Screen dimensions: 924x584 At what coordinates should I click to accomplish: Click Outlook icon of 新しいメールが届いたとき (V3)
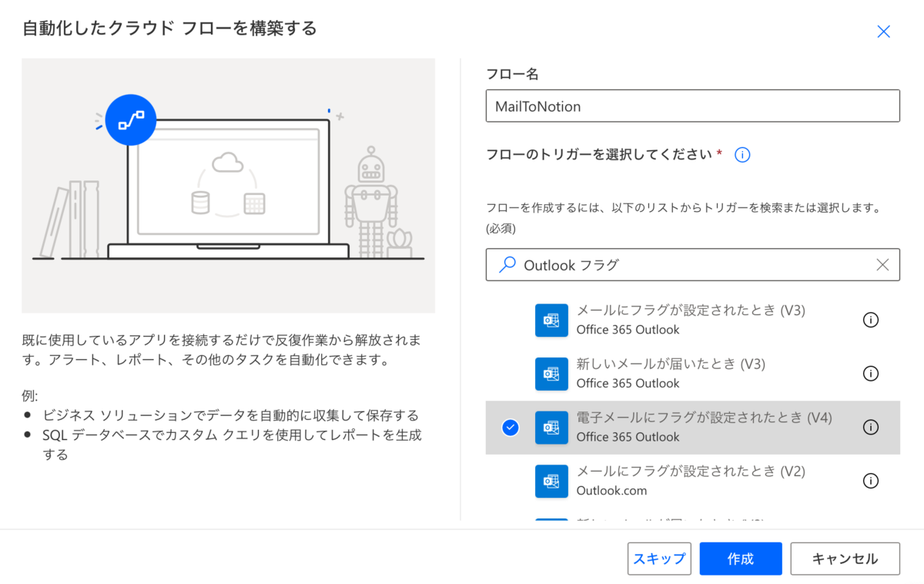(x=551, y=374)
